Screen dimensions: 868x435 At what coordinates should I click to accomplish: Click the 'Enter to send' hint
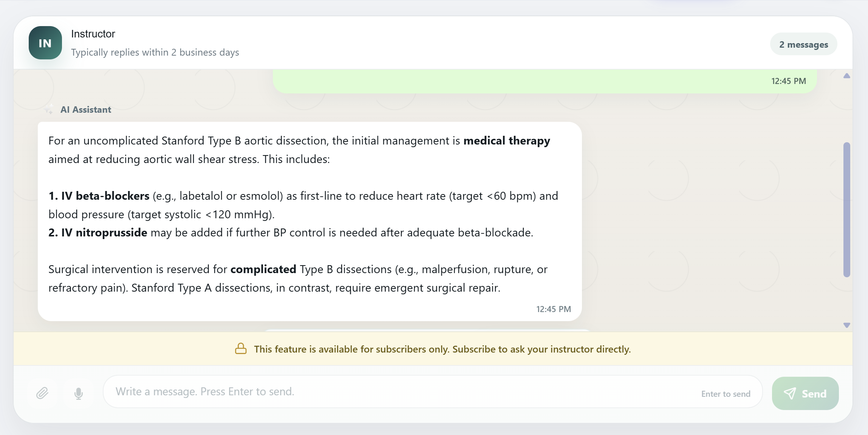tap(726, 394)
